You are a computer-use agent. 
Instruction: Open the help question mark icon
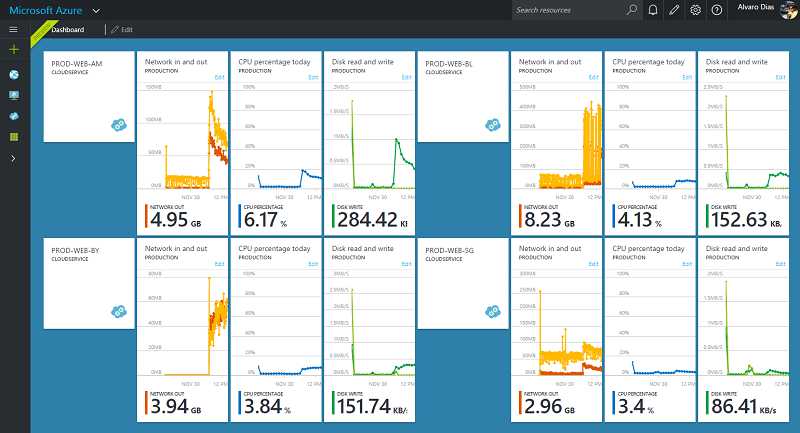coord(717,10)
